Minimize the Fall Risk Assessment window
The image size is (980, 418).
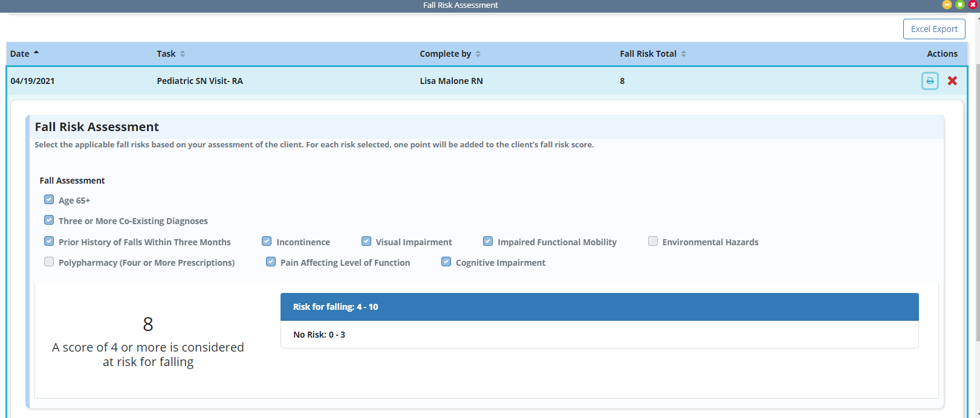(947, 5)
